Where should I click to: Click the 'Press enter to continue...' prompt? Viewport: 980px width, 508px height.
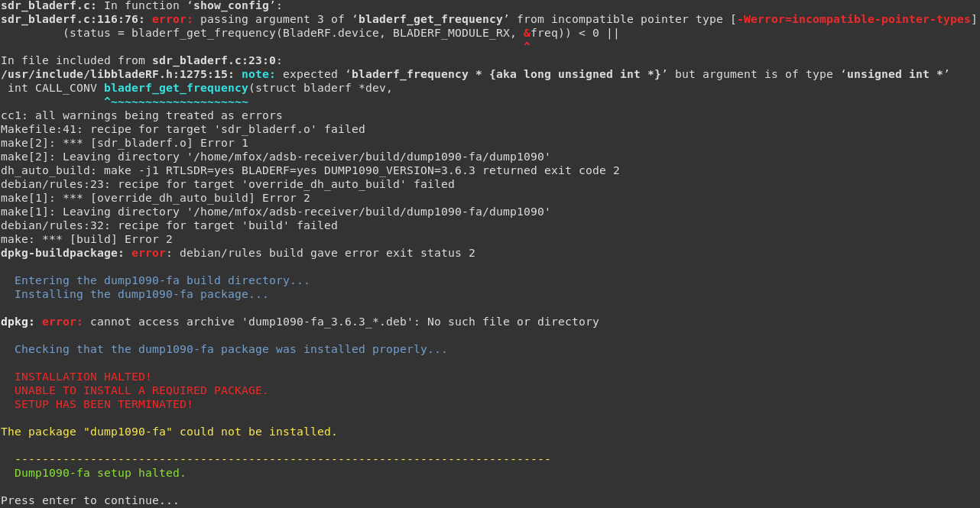pos(90,500)
